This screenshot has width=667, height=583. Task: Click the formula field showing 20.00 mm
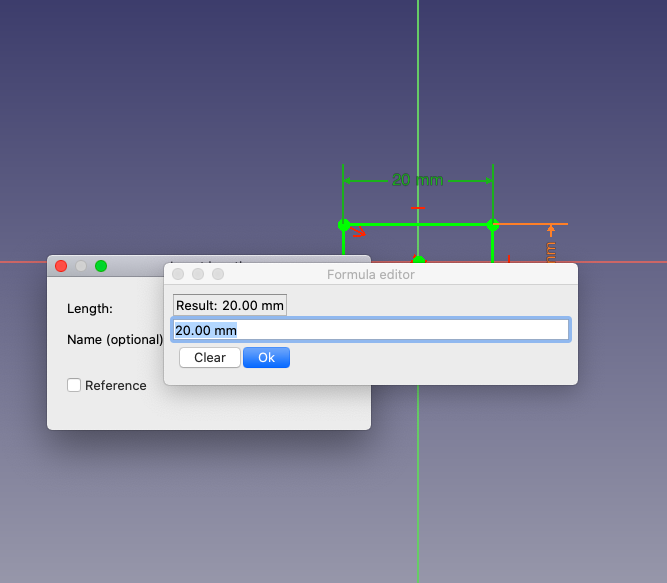click(x=370, y=330)
